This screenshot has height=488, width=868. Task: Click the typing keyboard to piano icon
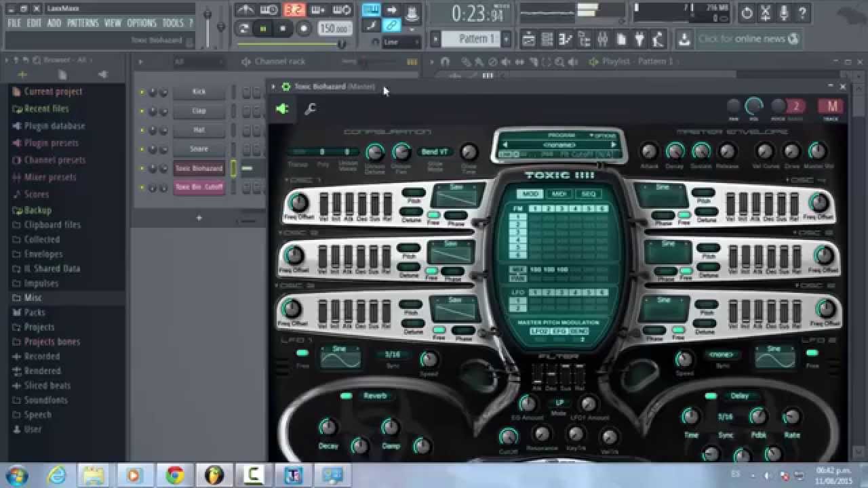click(371, 10)
